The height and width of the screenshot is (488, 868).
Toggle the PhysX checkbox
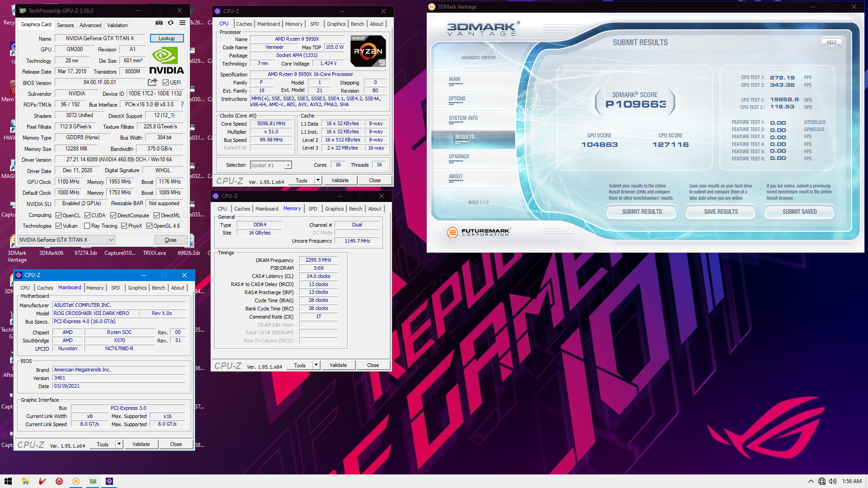click(124, 226)
